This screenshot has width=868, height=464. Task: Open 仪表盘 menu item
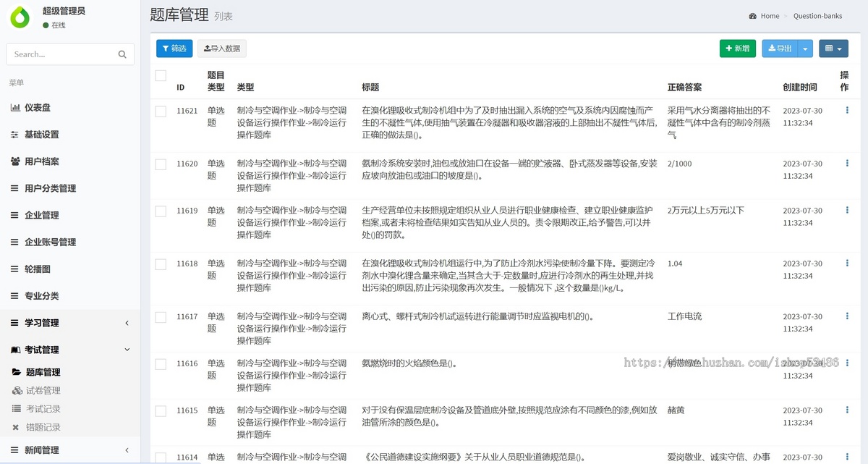pyautogui.click(x=70, y=108)
